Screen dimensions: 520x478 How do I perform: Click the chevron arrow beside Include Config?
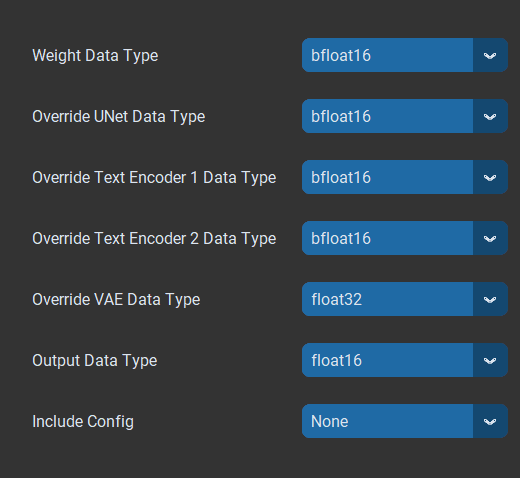(490, 421)
